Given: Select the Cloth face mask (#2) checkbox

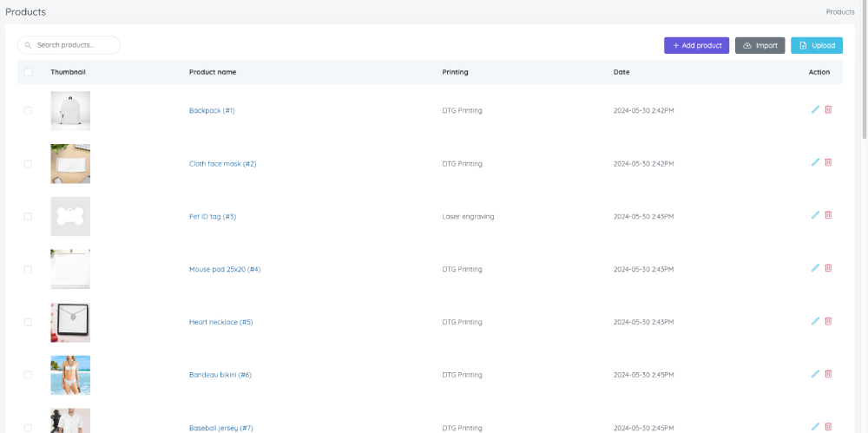Looking at the screenshot, I should click(29, 164).
